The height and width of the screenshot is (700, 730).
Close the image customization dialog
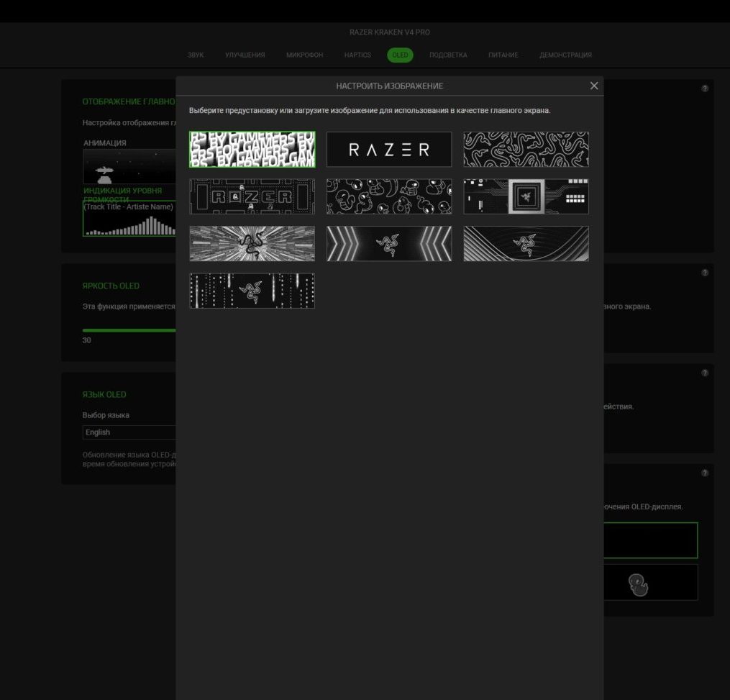[594, 86]
